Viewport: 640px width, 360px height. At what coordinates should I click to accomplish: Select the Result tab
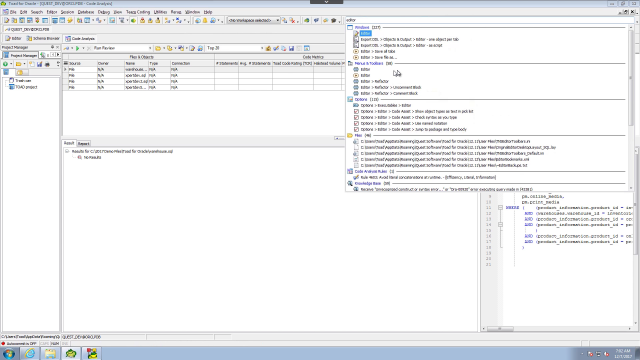tap(69, 143)
